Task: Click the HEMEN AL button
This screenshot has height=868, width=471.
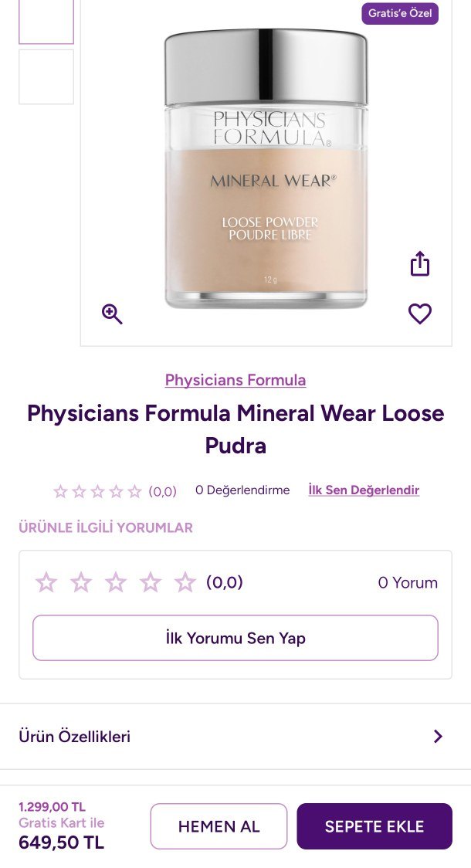Action: click(219, 826)
